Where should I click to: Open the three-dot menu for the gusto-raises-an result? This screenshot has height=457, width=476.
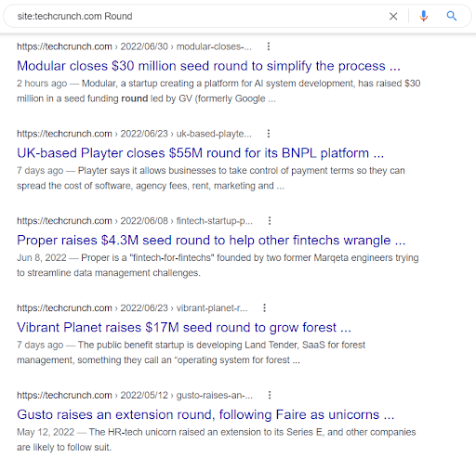coord(270,396)
